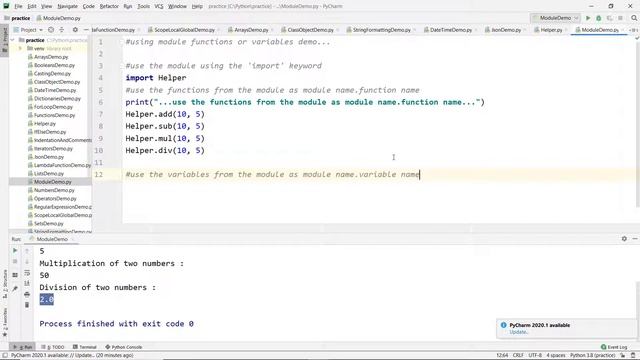Open the Edit menu
The height and width of the screenshot is (360, 640).
(x=32, y=6)
